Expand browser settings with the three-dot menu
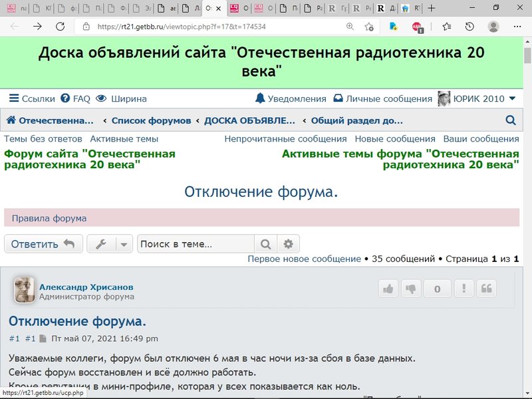Screen dimensions: 532x399 point(517,26)
